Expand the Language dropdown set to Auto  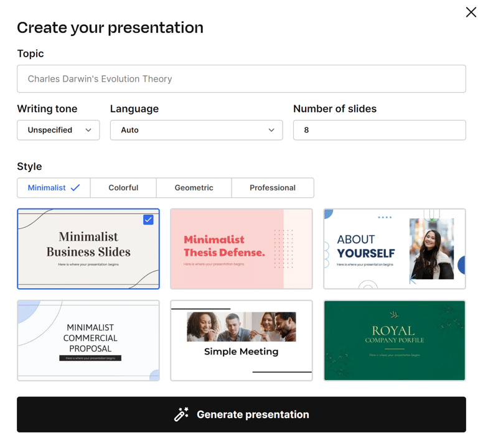tap(196, 130)
